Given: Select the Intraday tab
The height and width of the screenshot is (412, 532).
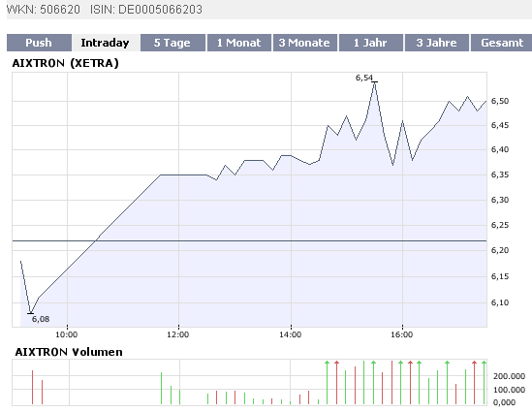Looking at the screenshot, I should coord(106,43).
